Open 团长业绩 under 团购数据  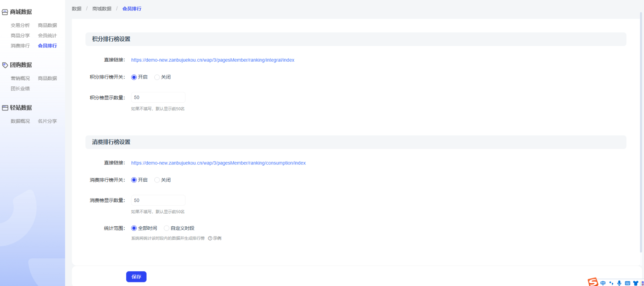click(20, 89)
